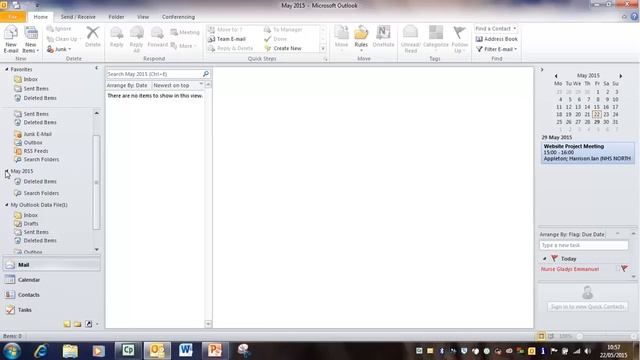Screen dimensions: 640x360
Task: Select To Manager quick step
Action: 283,29
